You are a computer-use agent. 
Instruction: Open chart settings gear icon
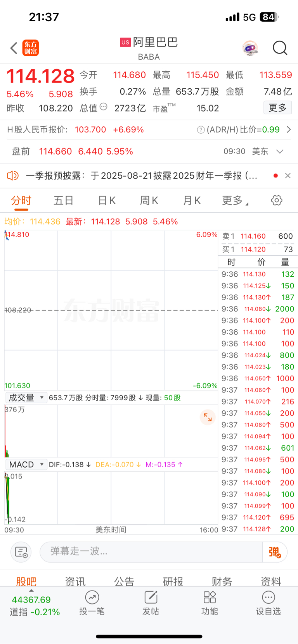click(276, 200)
